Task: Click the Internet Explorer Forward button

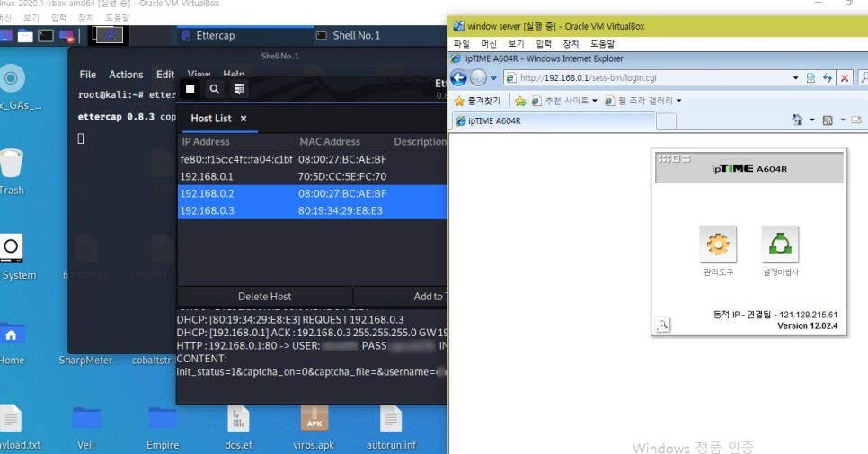Action: (x=478, y=78)
